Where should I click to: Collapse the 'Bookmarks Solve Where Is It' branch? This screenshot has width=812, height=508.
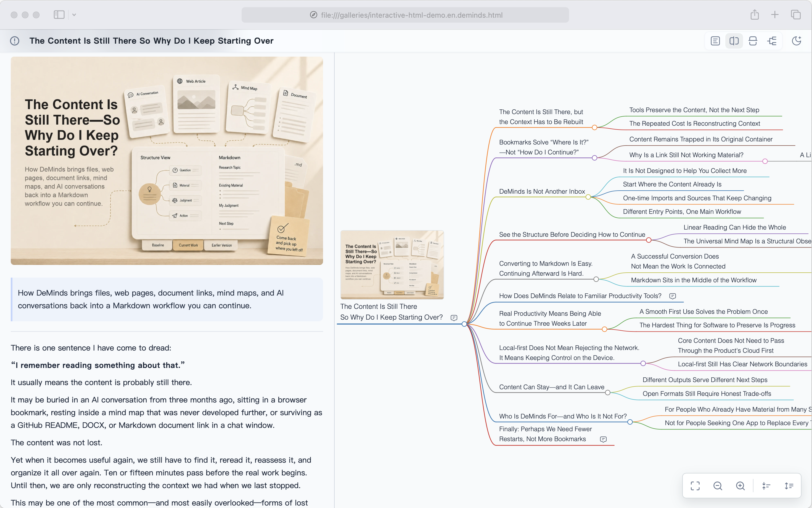point(594,158)
